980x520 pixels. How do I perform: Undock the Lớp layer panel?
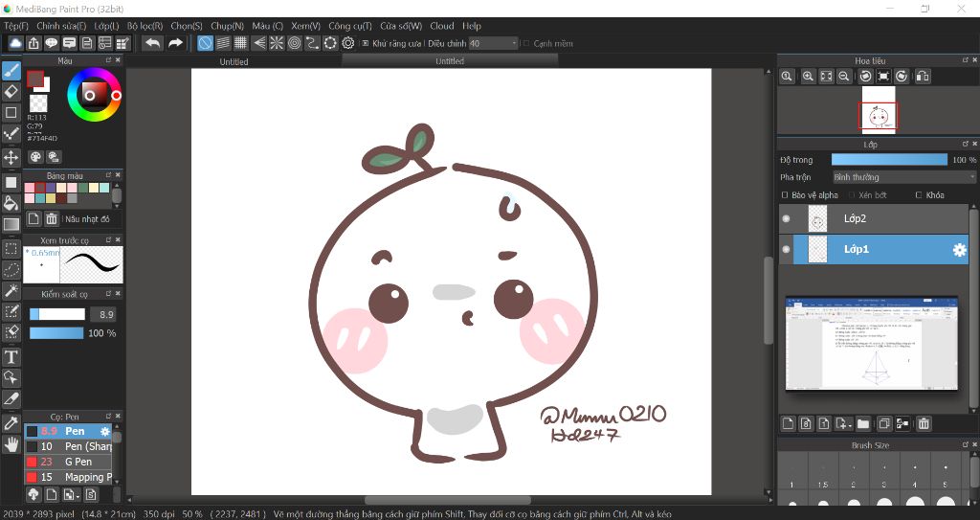965,144
